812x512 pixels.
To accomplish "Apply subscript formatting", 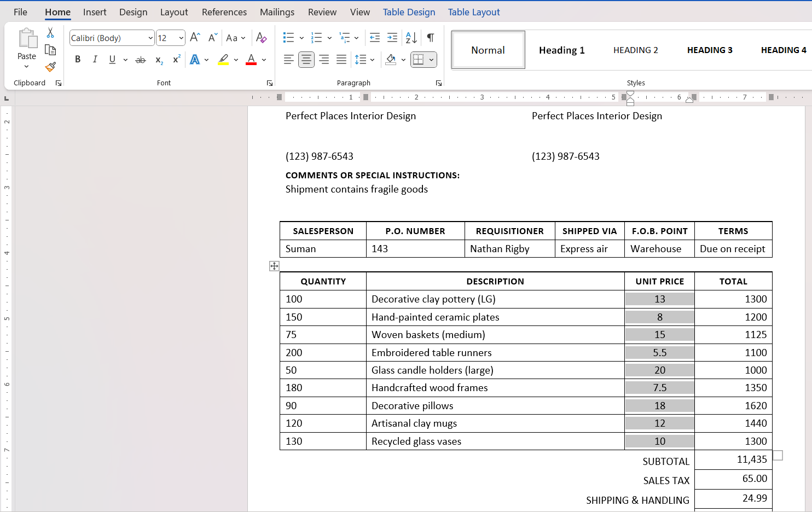I will pyautogui.click(x=159, y=60).
